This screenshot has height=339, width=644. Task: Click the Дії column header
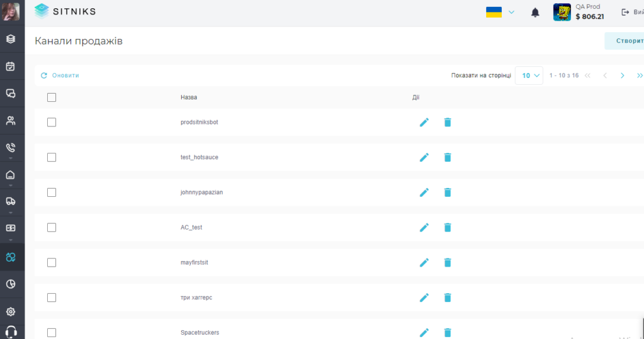pos(416,97)
